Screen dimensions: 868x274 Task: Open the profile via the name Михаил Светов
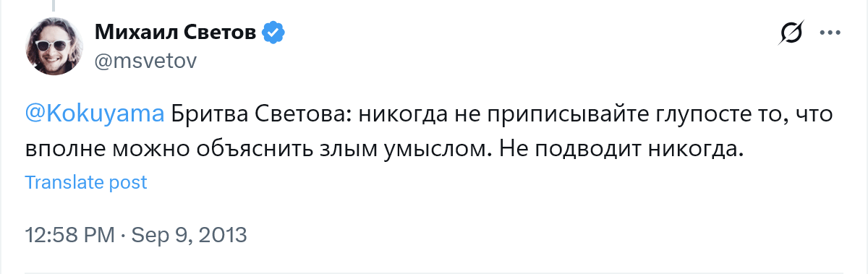[x=176, y=32]
